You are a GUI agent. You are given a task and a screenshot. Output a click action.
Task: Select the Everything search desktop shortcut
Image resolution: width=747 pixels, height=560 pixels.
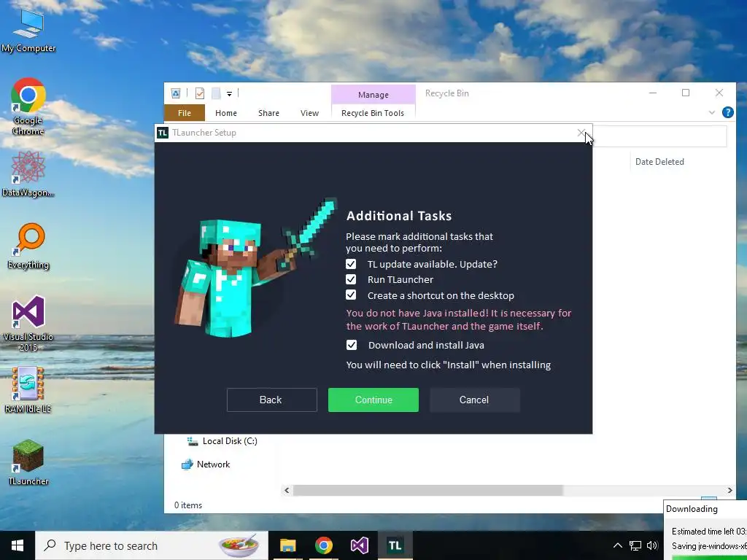click(28, 246)
